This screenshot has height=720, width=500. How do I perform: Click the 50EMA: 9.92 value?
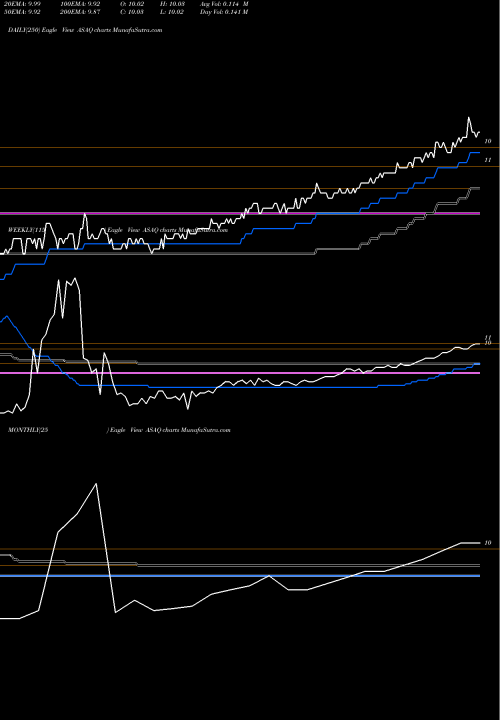(x=22, y=12)
